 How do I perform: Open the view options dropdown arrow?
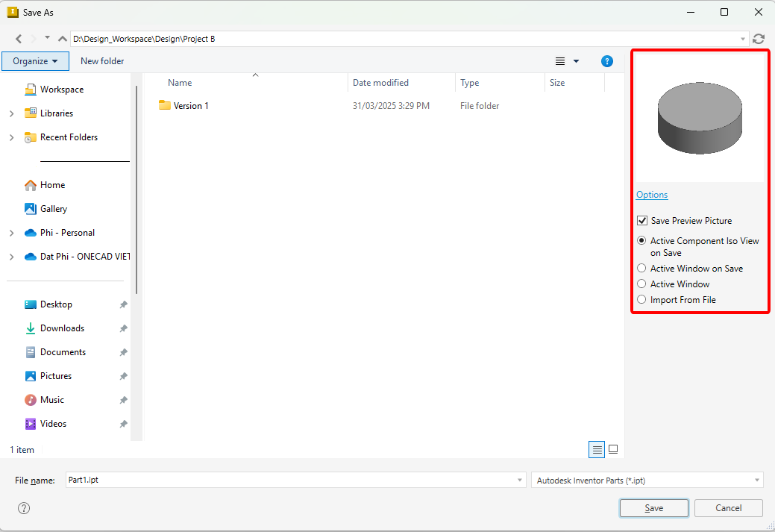576,61
